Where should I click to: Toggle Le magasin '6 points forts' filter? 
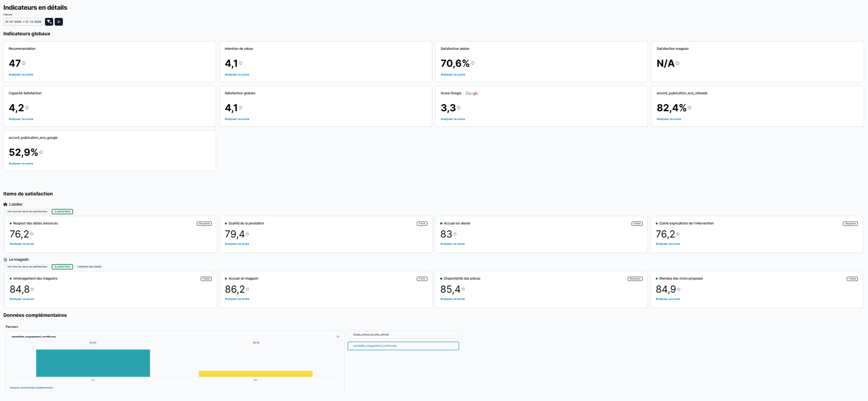point(62,267)
